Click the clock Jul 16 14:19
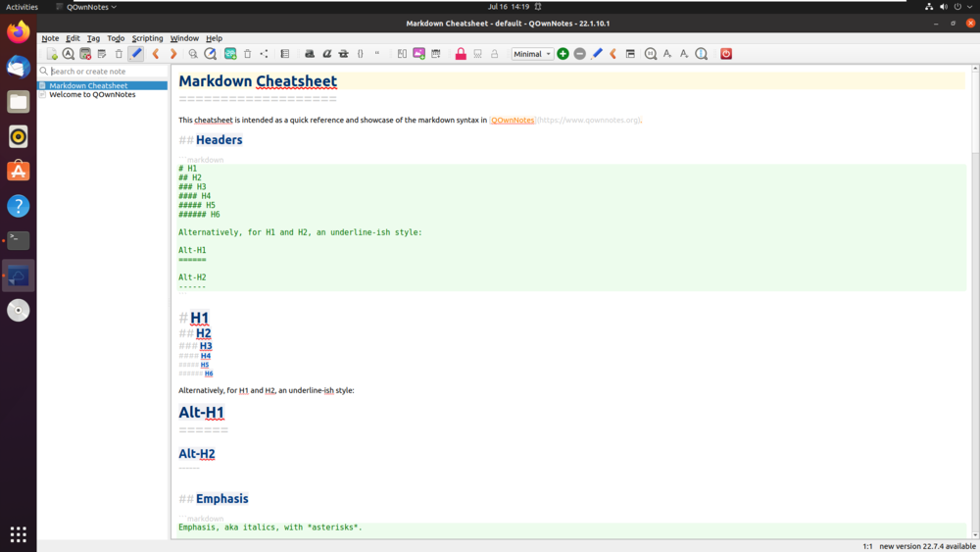980x552 pixels. coord(508,7)
